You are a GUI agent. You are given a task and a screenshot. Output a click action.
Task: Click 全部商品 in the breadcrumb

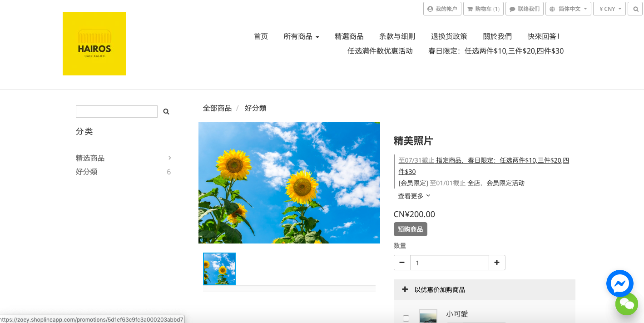tap(217, 108)
